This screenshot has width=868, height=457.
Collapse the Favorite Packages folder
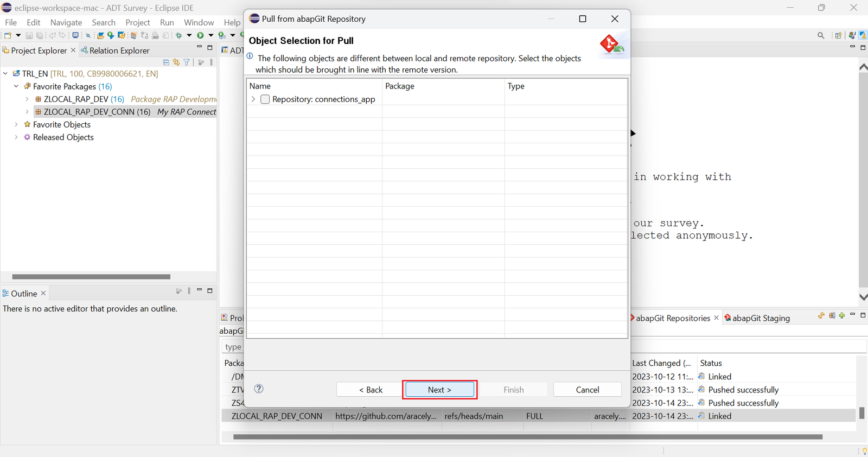[16, 86]
